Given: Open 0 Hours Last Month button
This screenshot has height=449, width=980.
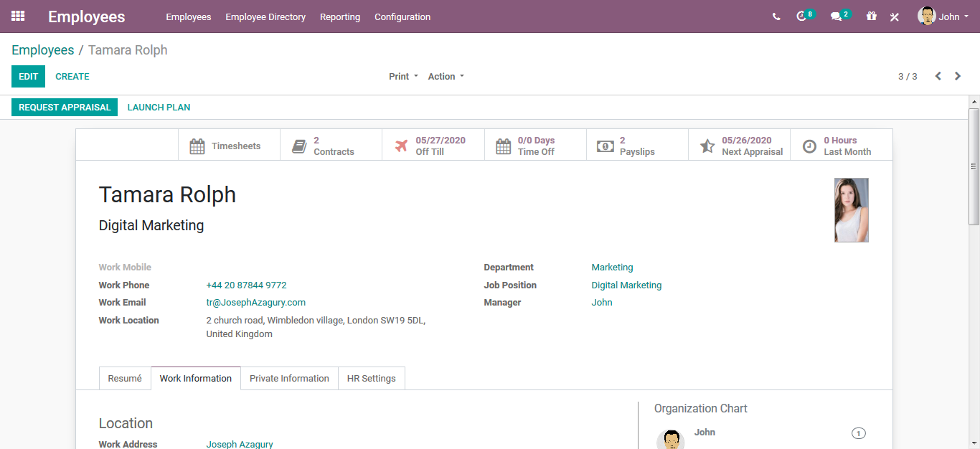Looking at the screenshot, I should 841,146.
